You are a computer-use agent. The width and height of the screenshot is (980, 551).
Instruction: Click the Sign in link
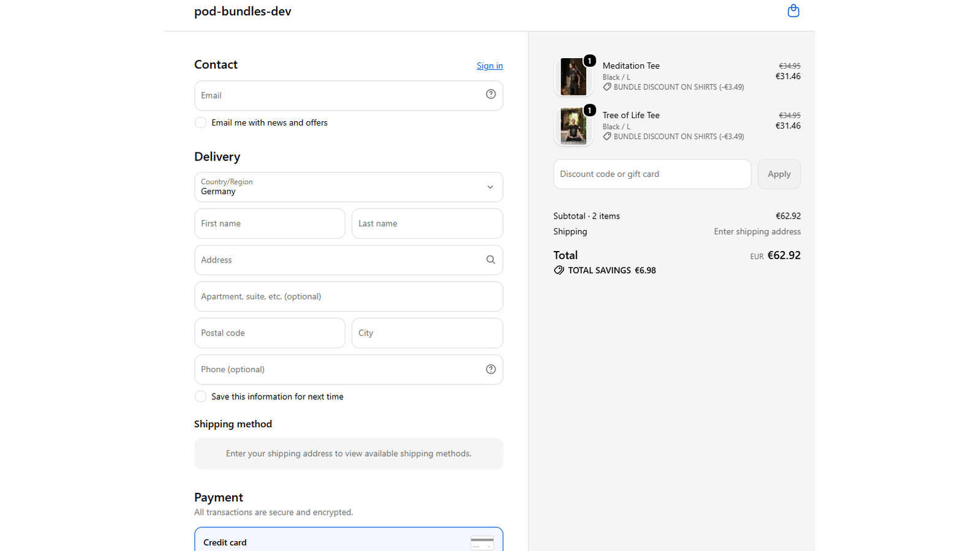click(490, 66)
